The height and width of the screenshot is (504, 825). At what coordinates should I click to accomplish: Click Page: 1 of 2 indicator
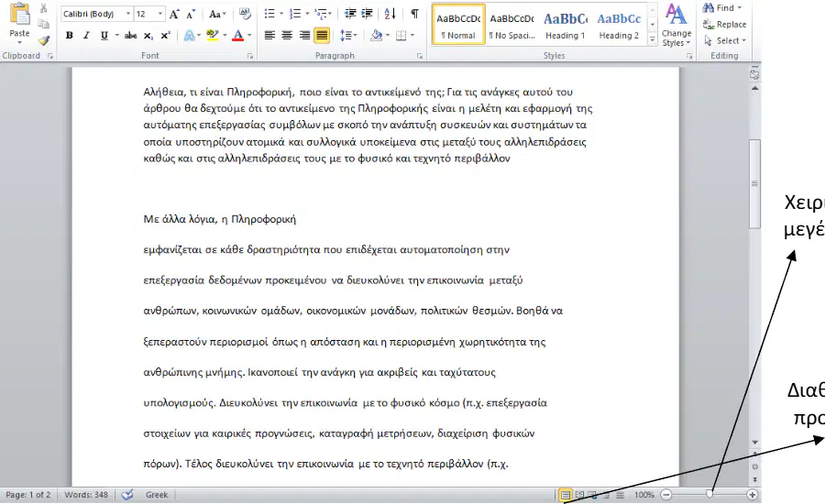28,495
